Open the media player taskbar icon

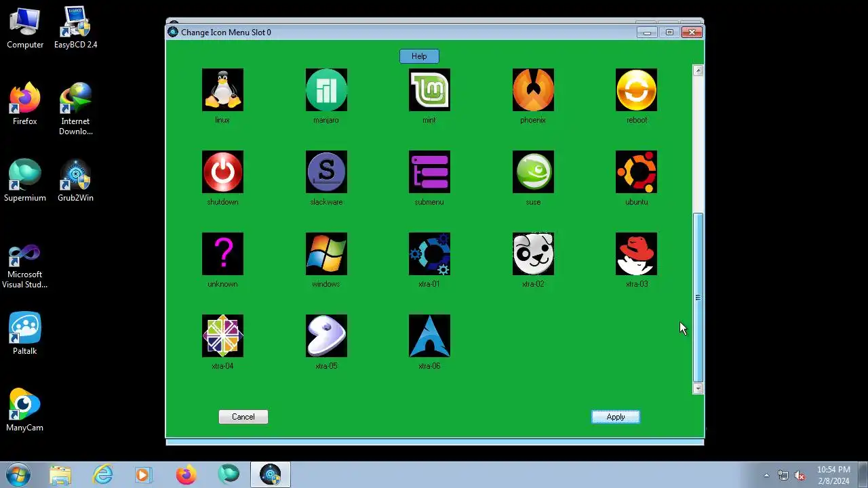pos(144,475)
